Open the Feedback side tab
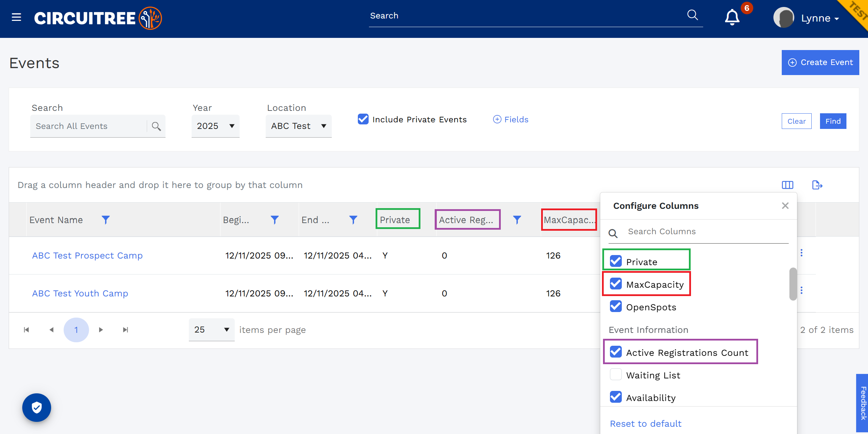 862,403
